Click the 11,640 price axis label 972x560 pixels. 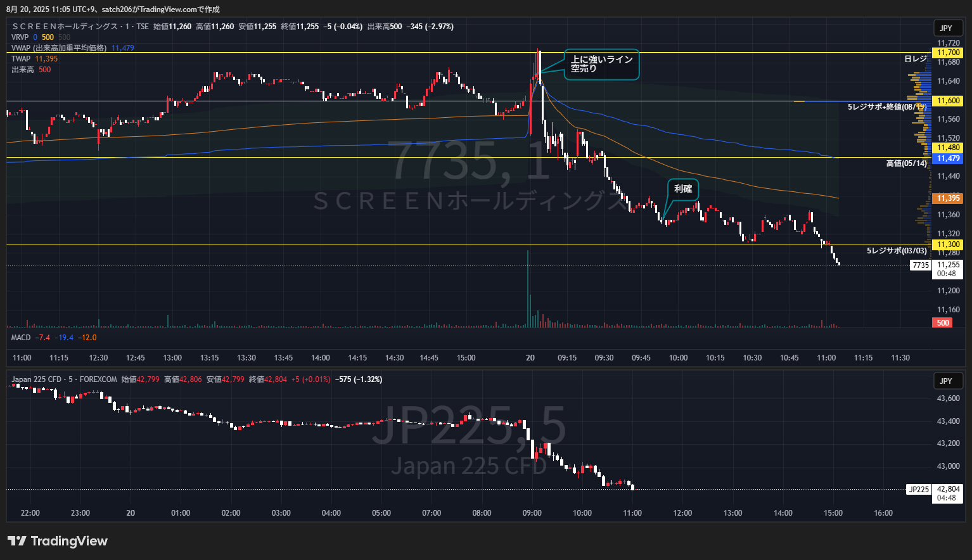point(948,81)
